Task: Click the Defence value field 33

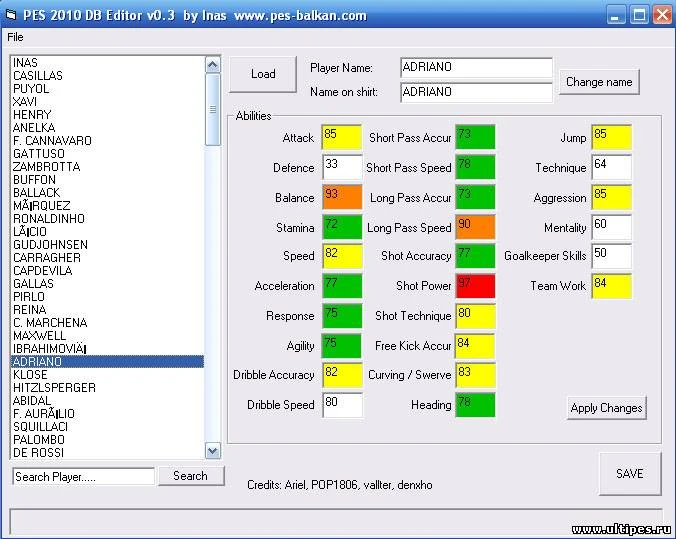Action: 342,167
